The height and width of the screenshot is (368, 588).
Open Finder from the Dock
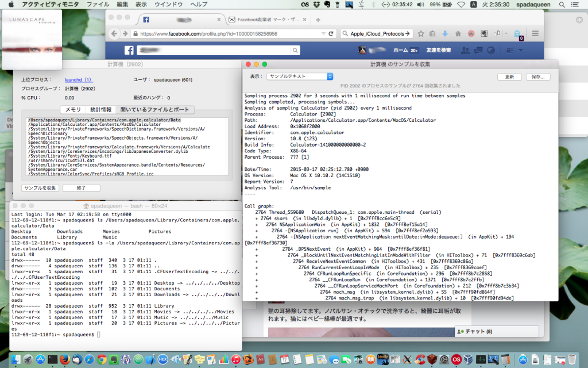pyautogui.click(x=16, y=359)
